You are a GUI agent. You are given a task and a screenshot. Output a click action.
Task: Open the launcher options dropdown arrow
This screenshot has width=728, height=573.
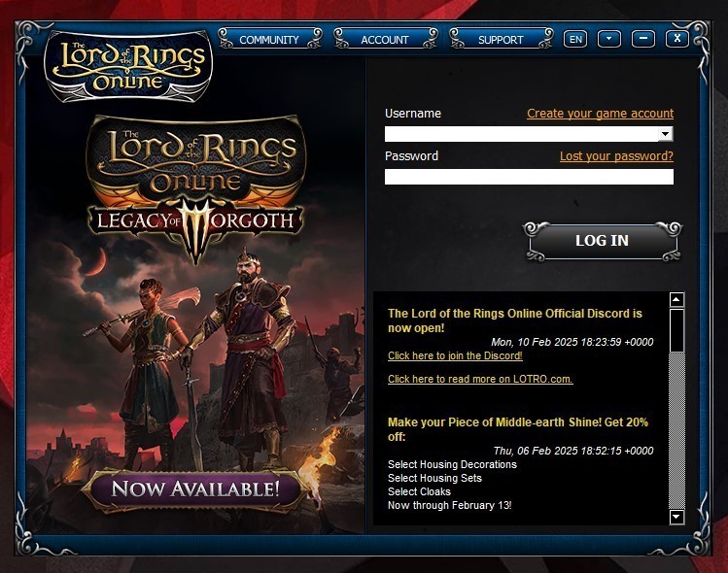(x=609, y=39)
